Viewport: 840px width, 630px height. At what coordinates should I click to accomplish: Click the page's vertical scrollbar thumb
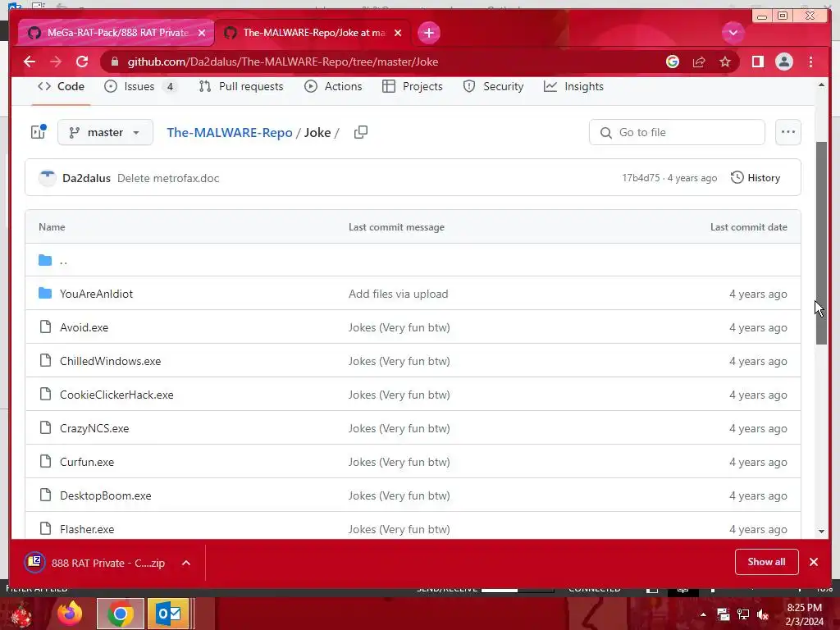(x=821, y=243)
